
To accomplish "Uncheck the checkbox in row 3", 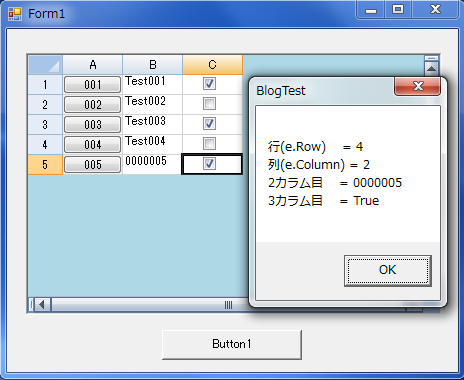I will point(209,124).
